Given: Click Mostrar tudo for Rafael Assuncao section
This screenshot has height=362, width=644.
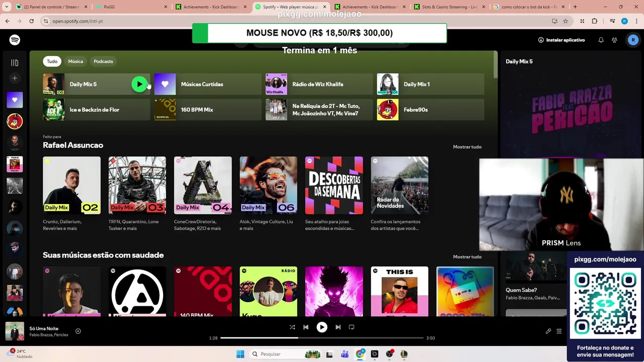Looking at the screenshot, I should [467, 147].
